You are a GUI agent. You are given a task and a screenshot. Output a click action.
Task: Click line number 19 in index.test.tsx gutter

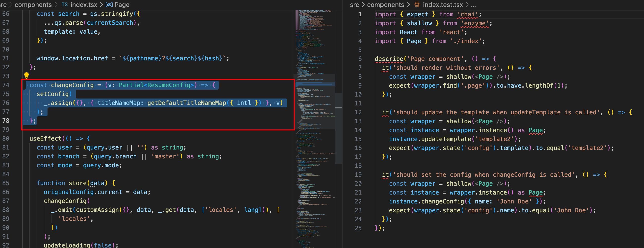click(x=358, y=174)
